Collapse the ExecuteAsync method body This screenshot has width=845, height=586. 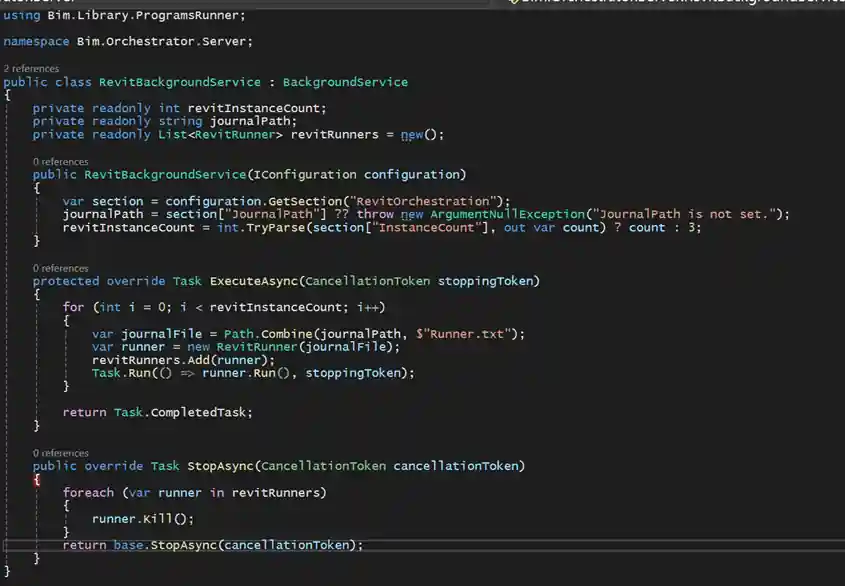click(7, 294)
